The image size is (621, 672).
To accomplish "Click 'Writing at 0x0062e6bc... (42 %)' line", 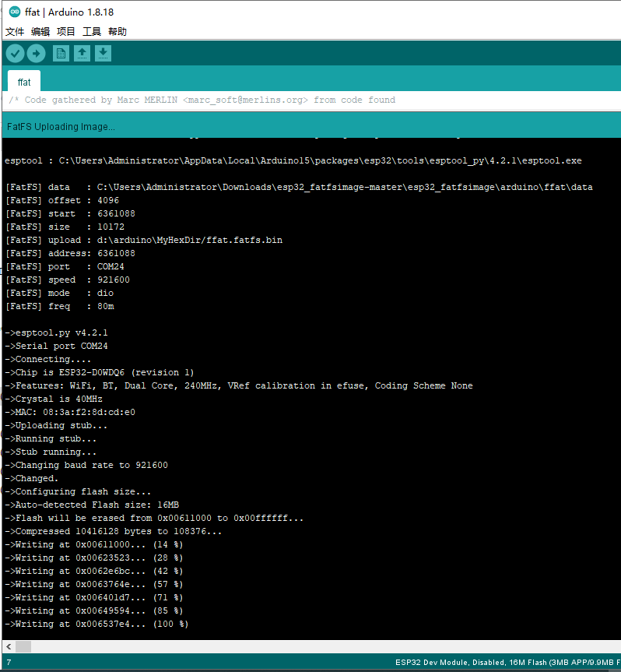I will [94, 572].
